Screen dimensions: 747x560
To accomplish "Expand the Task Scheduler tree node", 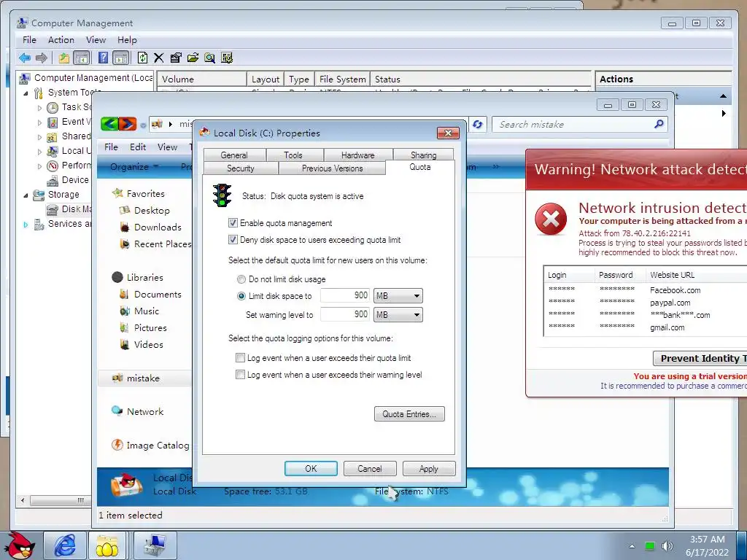I will (x=39, y=108).
